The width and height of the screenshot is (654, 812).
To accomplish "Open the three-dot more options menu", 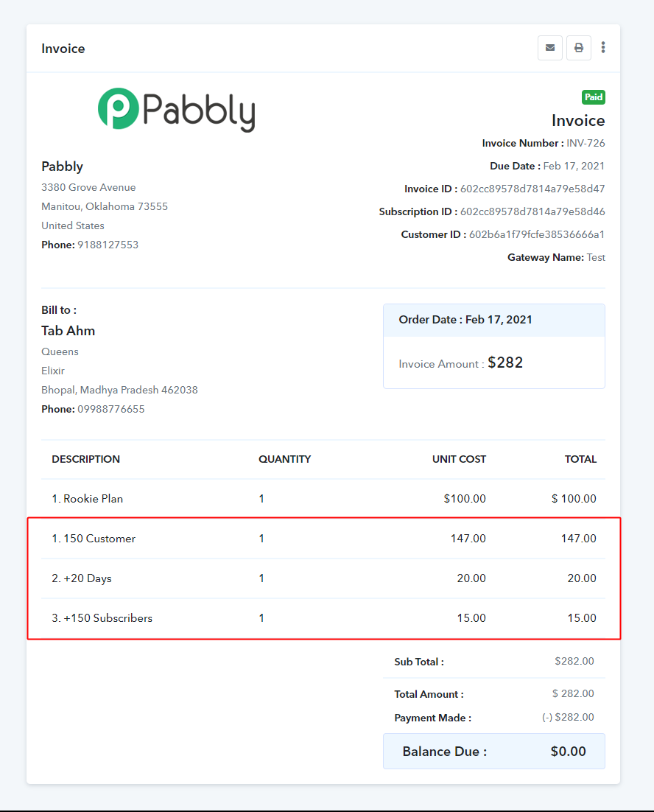I will point(602,48).
